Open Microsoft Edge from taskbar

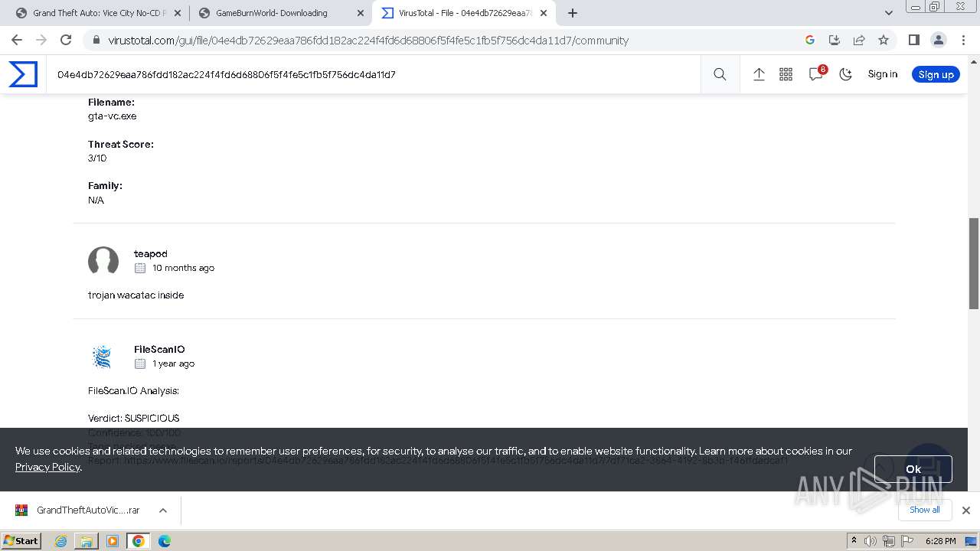pyautogui.click(x=165, y=541)
